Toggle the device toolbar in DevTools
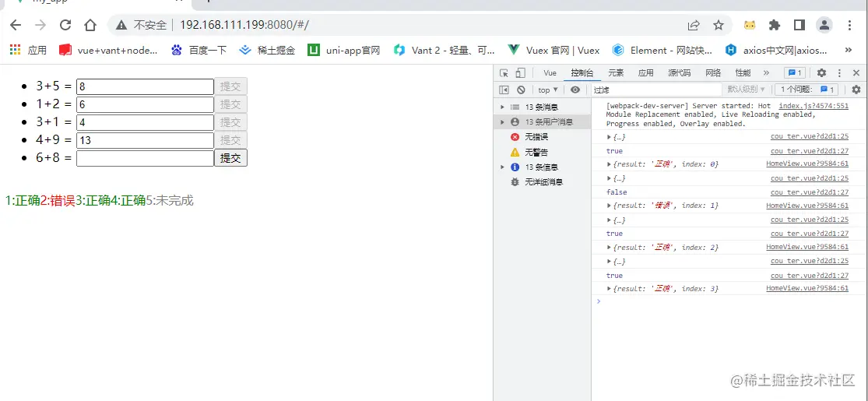This screenshot has width=868, height=401. tap(520, 73)
